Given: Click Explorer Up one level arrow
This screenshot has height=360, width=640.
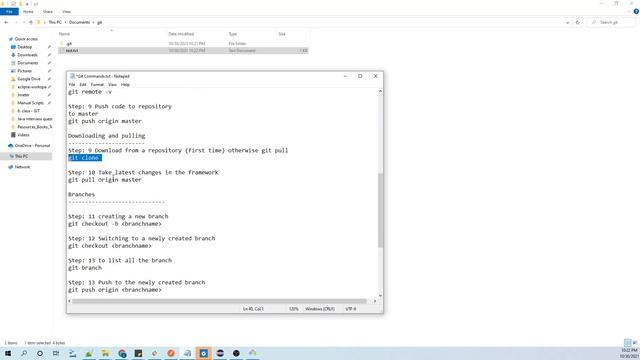Looking at the screenshot, I should (x=31, y=22).
